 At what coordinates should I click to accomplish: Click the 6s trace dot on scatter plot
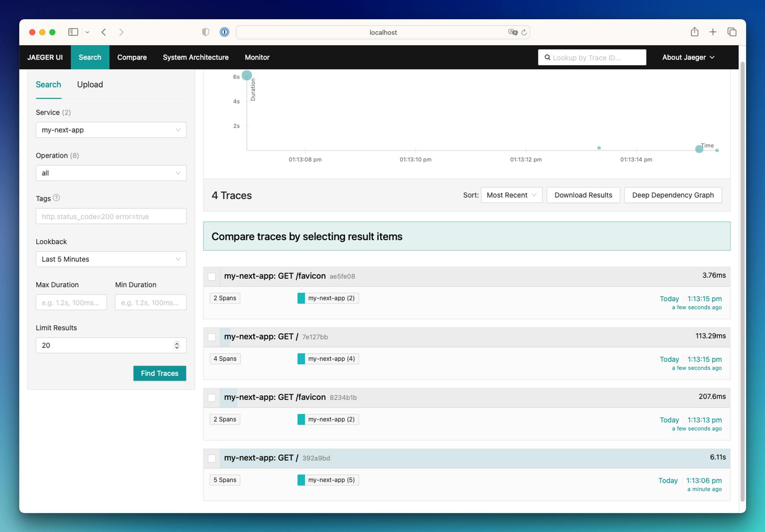(x=247, y=75)
